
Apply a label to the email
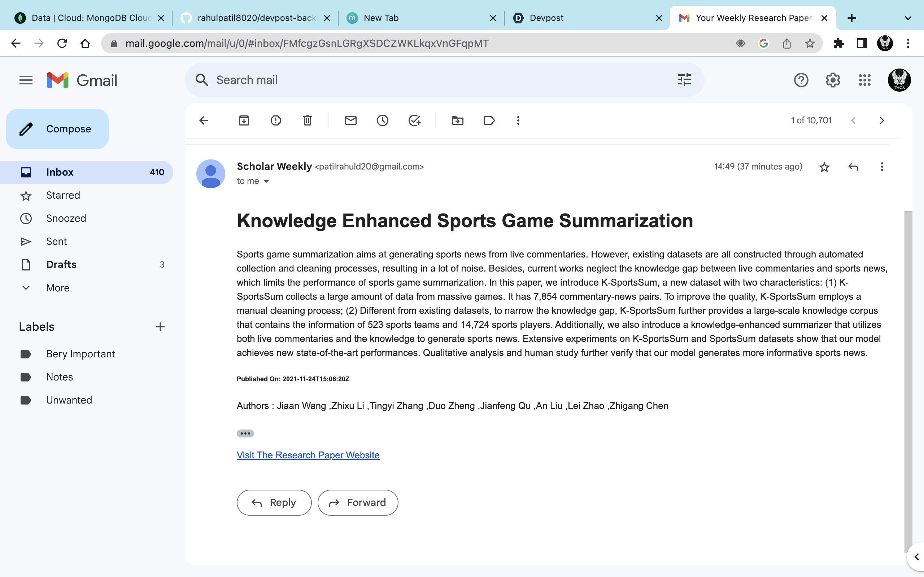(x=489, y=120)
